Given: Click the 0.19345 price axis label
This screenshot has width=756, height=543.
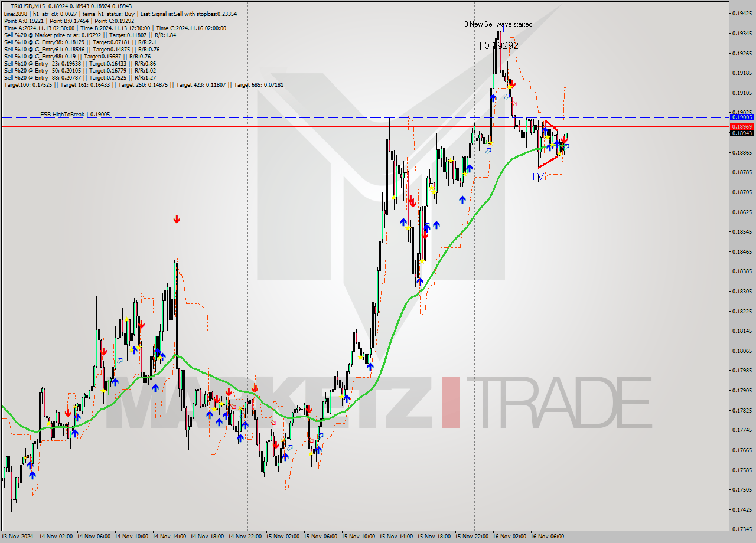Looking at the screenshot, I should [742, 33].
